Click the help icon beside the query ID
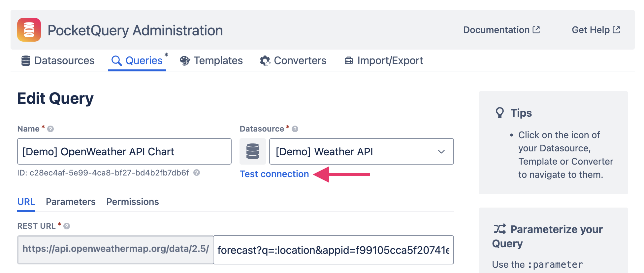Viewport: 644px width, 273px height. point(196,173)
